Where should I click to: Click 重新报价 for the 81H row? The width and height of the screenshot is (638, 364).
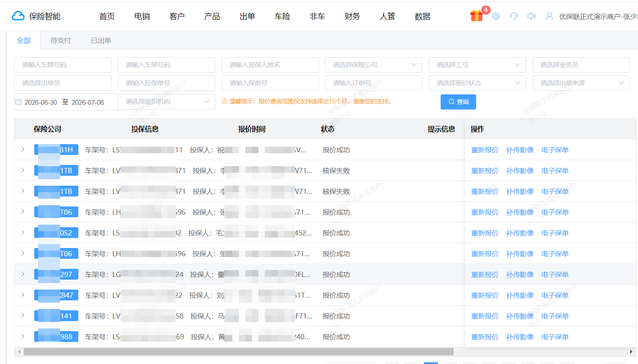[485, 150]
